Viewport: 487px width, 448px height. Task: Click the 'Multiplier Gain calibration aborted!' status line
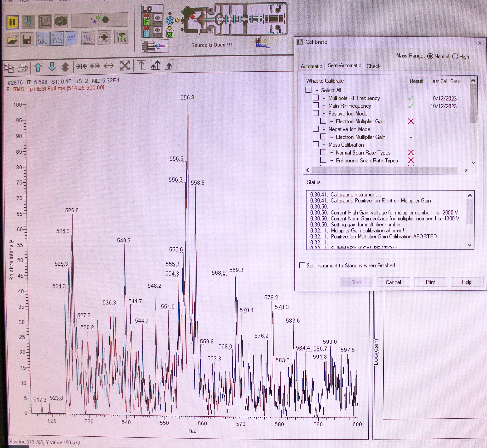click(367, 231)
